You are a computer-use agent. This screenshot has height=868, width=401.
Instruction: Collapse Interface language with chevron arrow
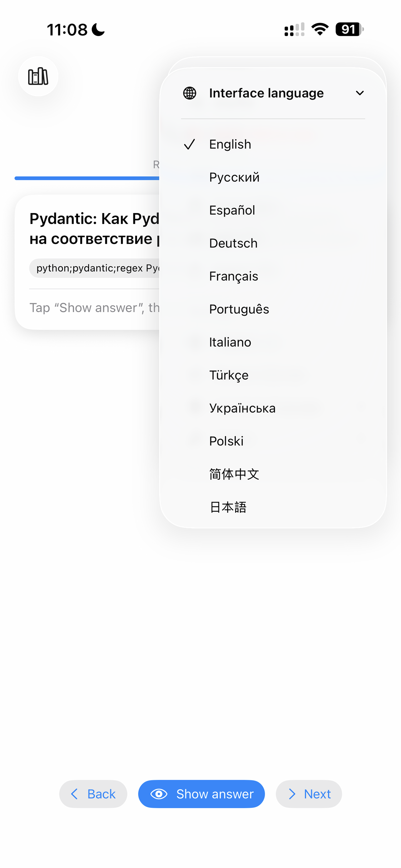point(359,93)
